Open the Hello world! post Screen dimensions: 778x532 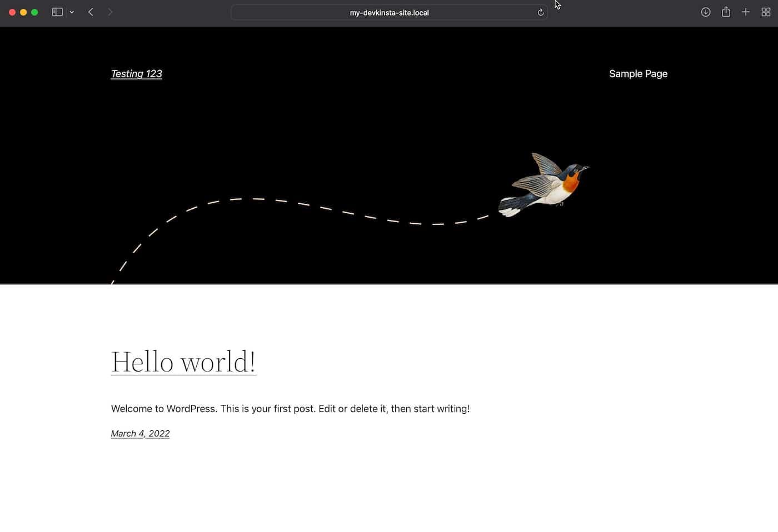183,362
